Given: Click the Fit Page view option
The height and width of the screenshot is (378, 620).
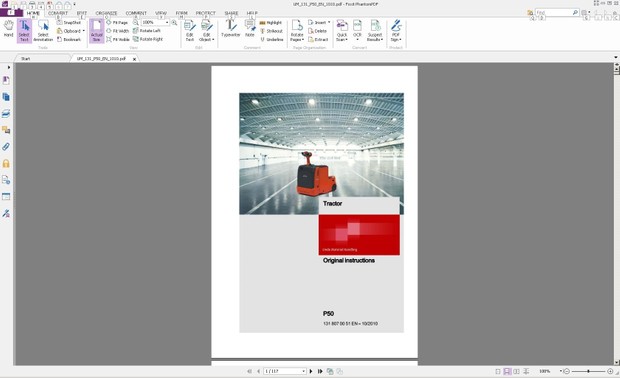Looking at the screenshot, I should [x=117, y=23].
